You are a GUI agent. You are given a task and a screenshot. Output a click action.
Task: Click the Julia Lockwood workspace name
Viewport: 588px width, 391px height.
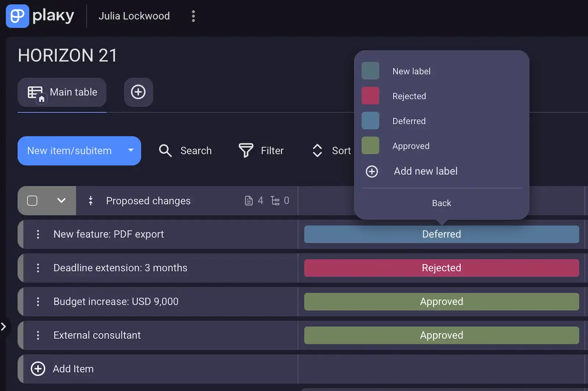pos(134,16)
